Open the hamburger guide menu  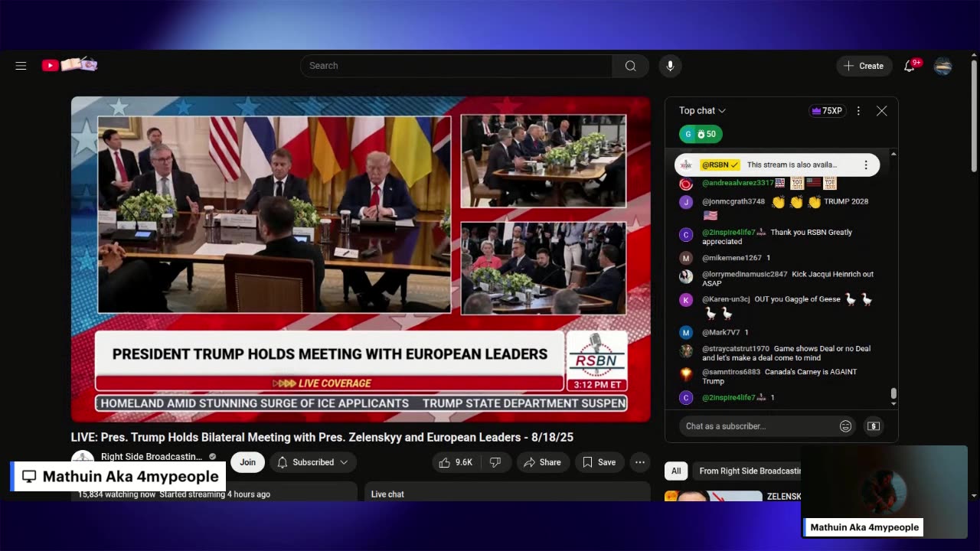[x=21, y=66]
